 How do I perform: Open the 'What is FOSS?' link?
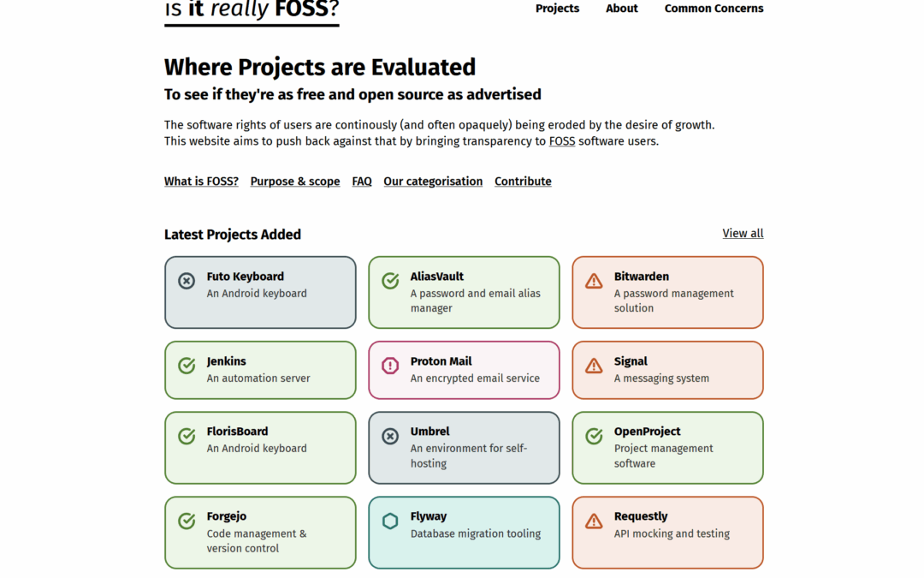pyautogui.click(x=201, y=181)
